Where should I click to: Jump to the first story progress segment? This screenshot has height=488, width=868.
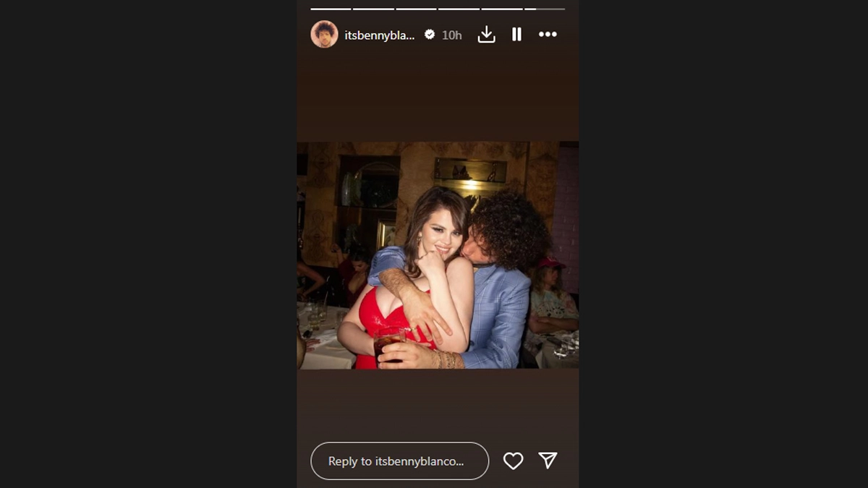[x=331, y=9]
